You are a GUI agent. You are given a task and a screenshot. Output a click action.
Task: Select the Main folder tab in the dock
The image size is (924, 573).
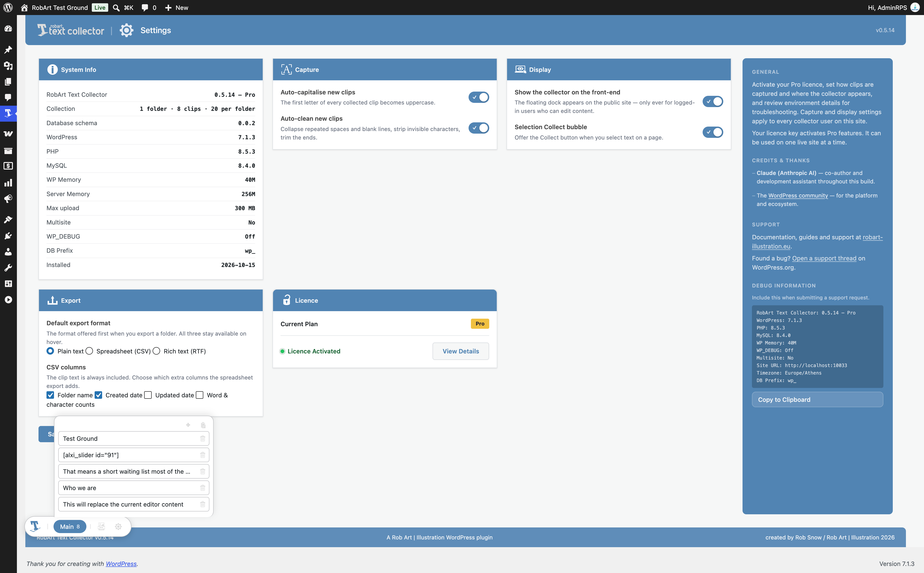(70, 527)
